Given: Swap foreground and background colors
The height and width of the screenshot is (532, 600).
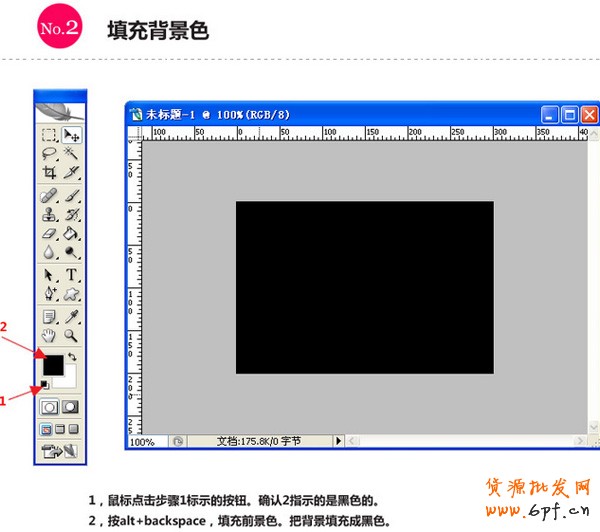Looking at the screenshot, I should tap(71, 356).
